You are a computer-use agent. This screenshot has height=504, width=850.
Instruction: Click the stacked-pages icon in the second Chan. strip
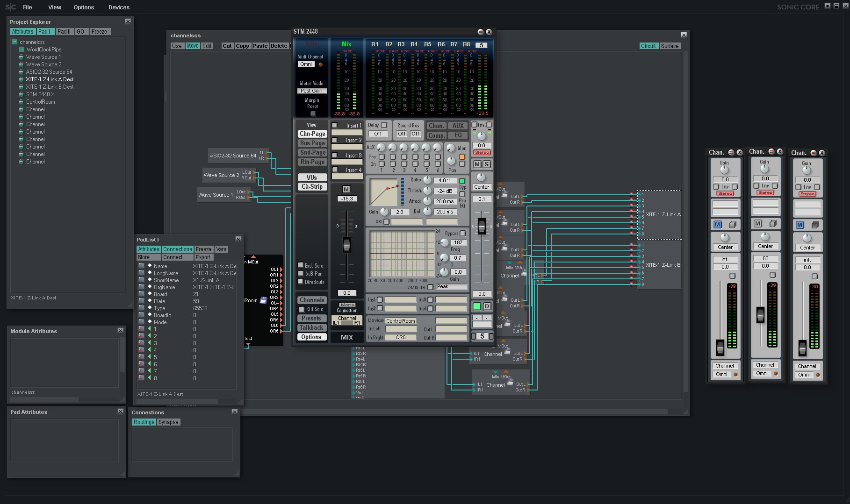tap(773, 224)
